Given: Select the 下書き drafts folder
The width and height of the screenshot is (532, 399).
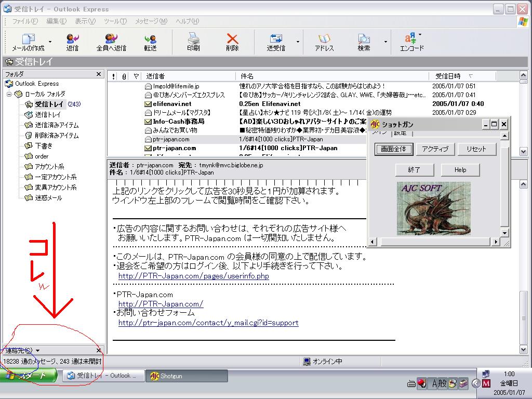Looking at the screenshot, I should (39, 146).
